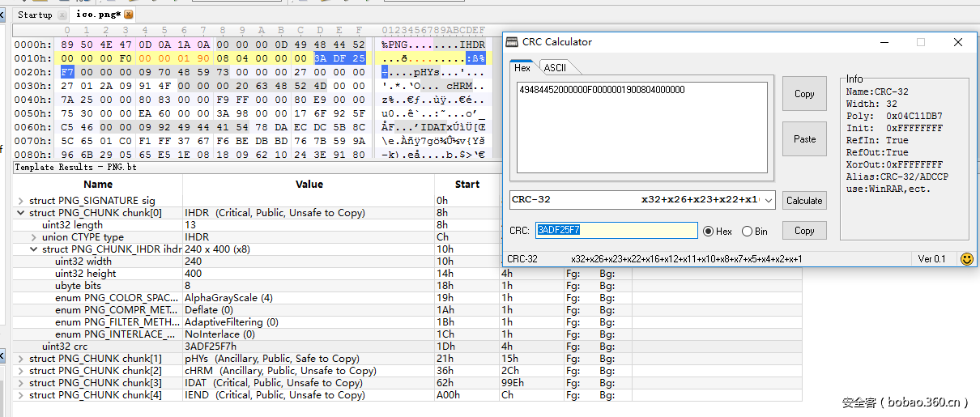Click the Paste button
This screenshot has width=980, height=417.
coord(804,139)
